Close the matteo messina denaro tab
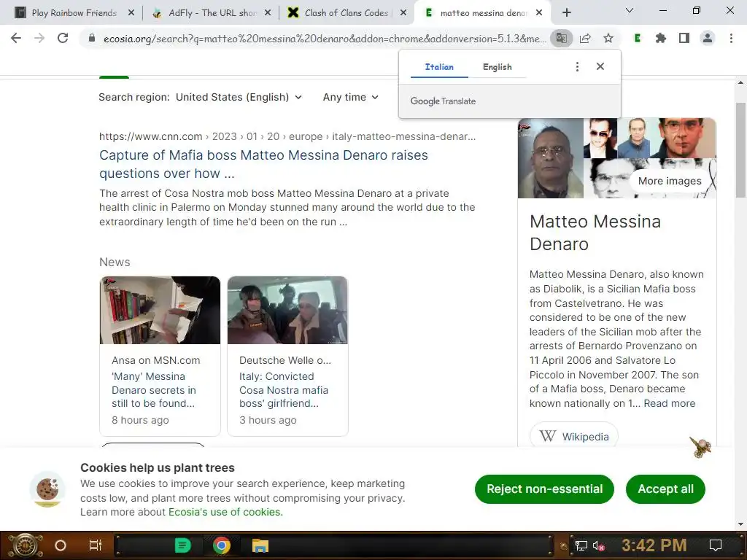This screenshot has height=560, width=747. click(539, 13)
